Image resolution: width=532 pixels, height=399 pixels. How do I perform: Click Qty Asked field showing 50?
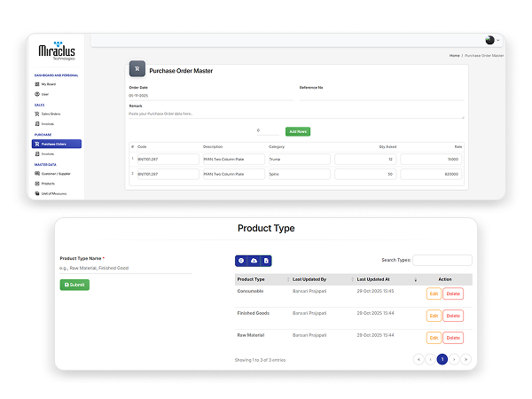(x=365, y=174)
